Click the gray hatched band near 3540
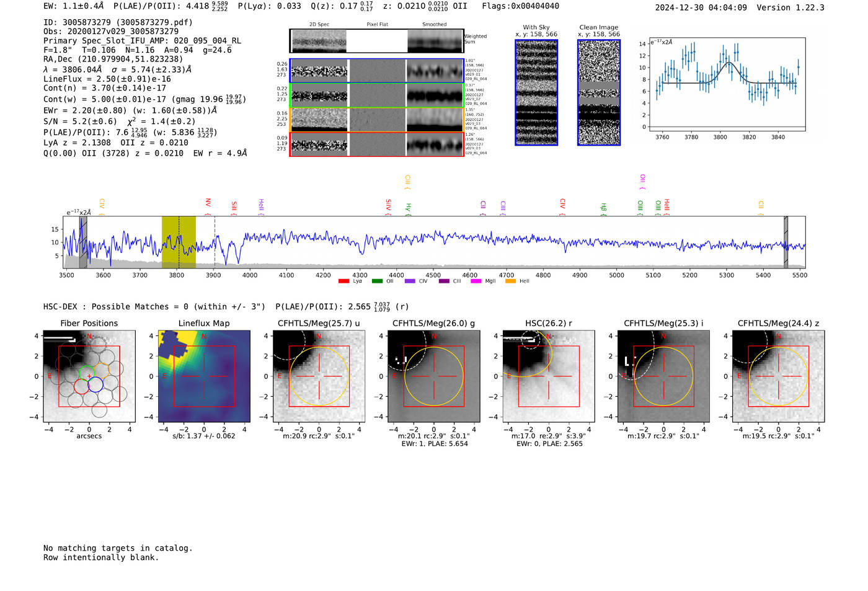868x591 pixels. point(83,242)
